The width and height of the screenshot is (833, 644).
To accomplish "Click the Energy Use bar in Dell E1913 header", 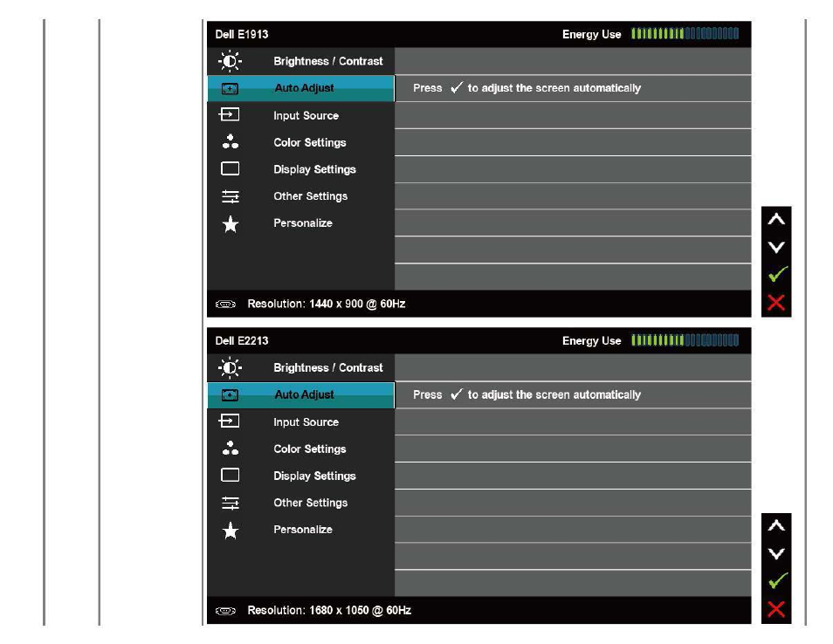I will 685,34.
